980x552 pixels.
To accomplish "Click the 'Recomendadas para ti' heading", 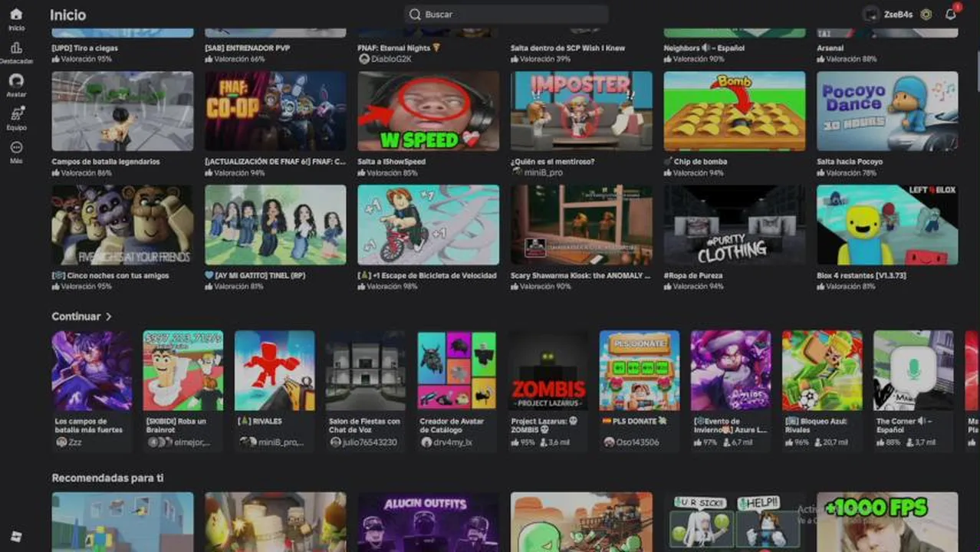I will (107, 478).
